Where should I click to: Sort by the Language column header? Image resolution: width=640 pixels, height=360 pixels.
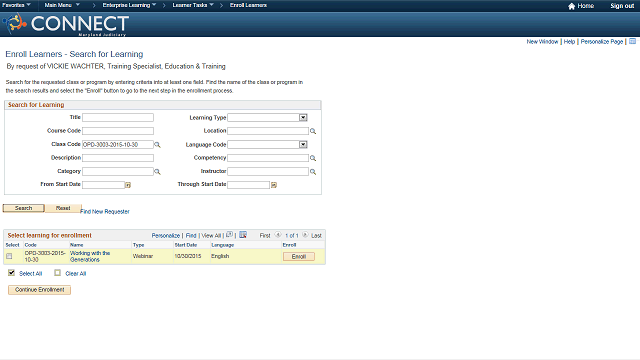tap(222, 245)
